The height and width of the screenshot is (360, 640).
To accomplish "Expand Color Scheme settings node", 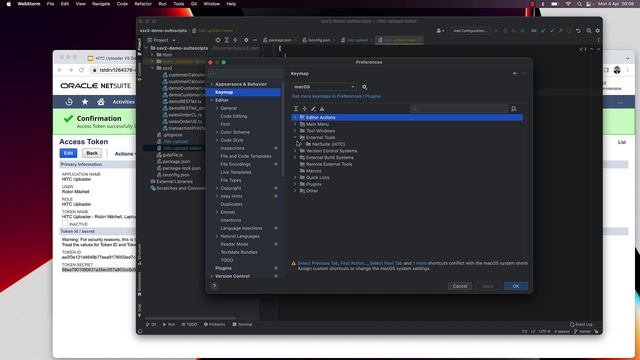I will click(x=217, y=132).
